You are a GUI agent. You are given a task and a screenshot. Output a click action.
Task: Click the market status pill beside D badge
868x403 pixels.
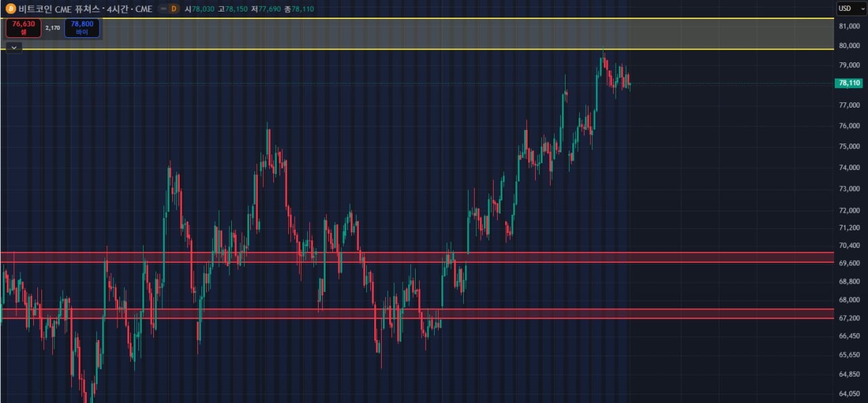163,9
